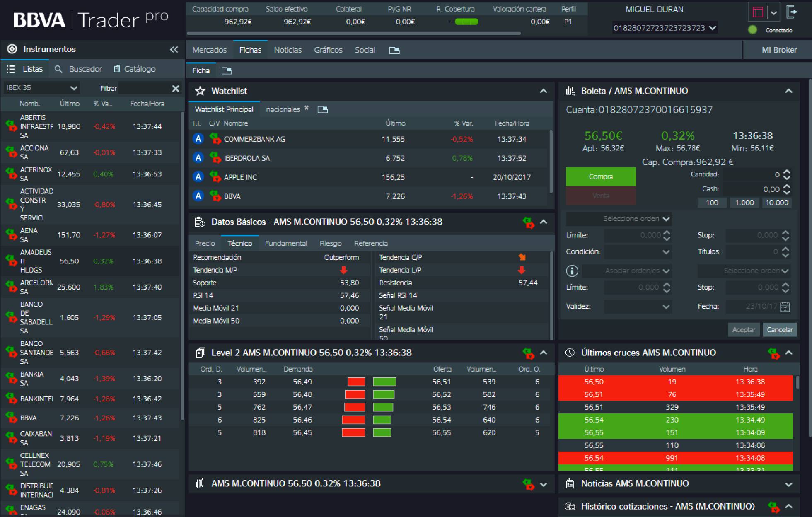812x517 pixels.
Task: Open the Social tab
Action: coord(365,50)
